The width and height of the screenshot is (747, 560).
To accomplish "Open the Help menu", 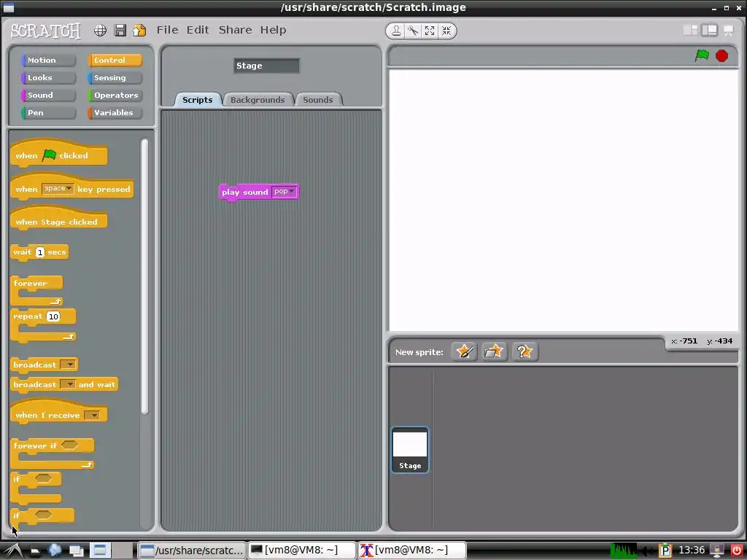I will point(273,30).
